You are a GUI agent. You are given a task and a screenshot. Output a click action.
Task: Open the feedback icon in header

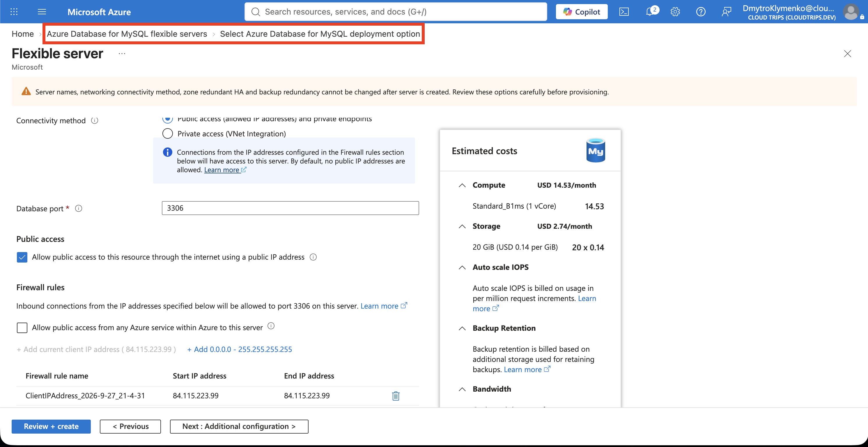pyautogui.click(x=726, y=12)
